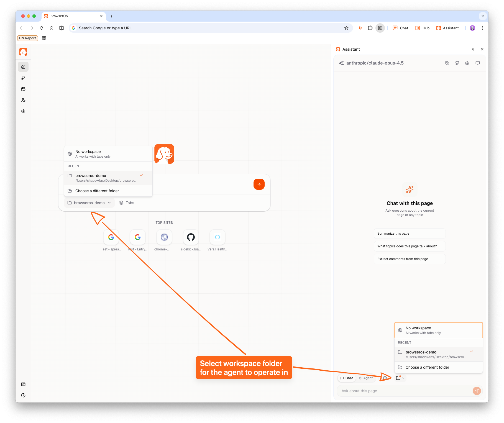Open the conversation history icon in Assistant panel

pyautogui.click(x=447, y=63)
